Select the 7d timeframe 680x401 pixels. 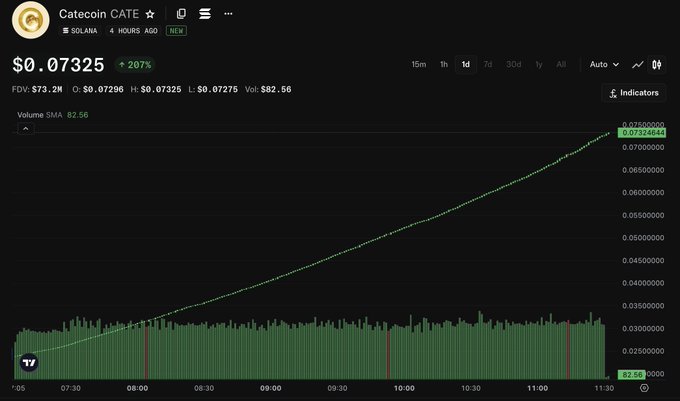point(488,65)
